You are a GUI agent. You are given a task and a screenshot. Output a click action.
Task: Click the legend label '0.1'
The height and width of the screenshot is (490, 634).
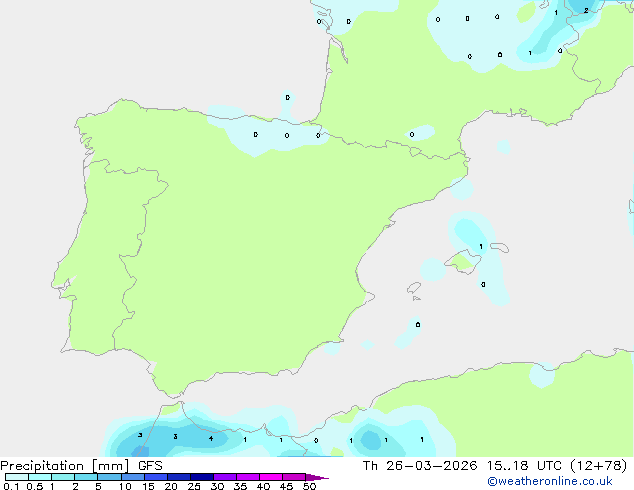pyautogui.click(x=11, y=486)
